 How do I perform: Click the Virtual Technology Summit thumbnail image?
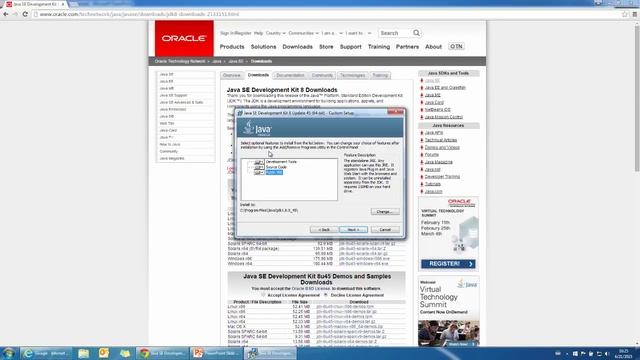tap(448, 333)
